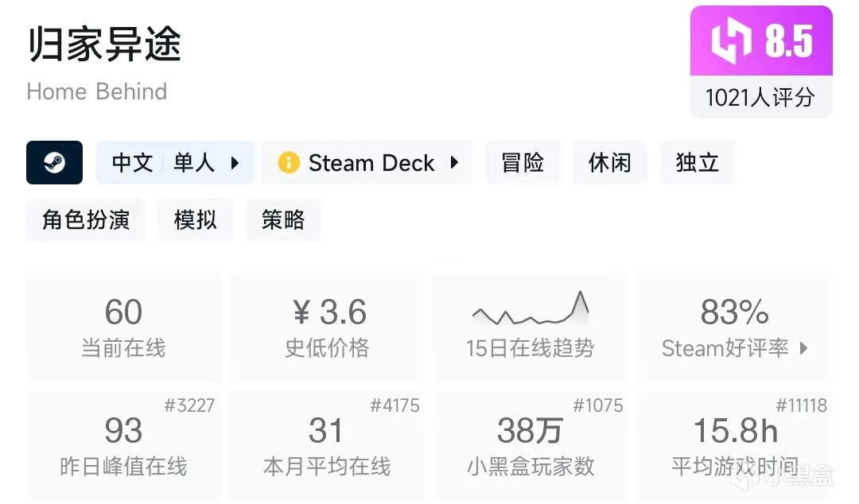
Task: Expand the 中文 单人 language tag arrow
Action: pyautogui.click(x=235, y=163)
